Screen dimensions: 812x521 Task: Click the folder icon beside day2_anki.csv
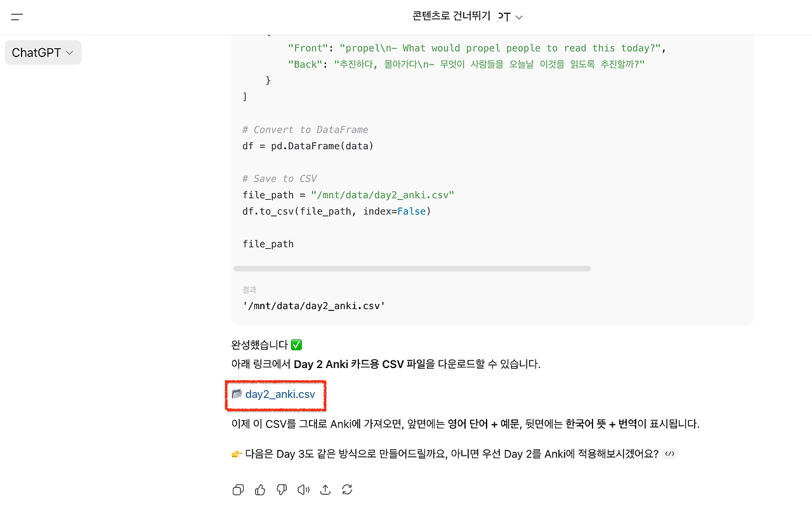pos(237,393)
